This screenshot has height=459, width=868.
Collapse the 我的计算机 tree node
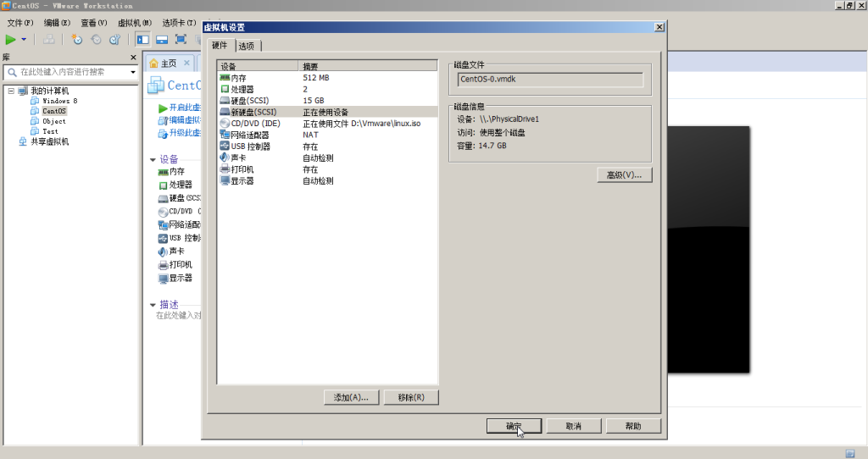tap(10, 91)
